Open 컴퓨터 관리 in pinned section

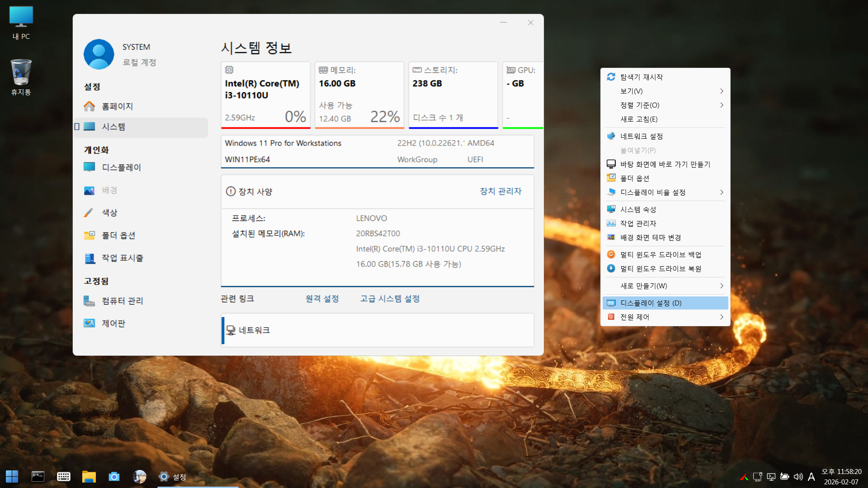[x=122, y=300]
